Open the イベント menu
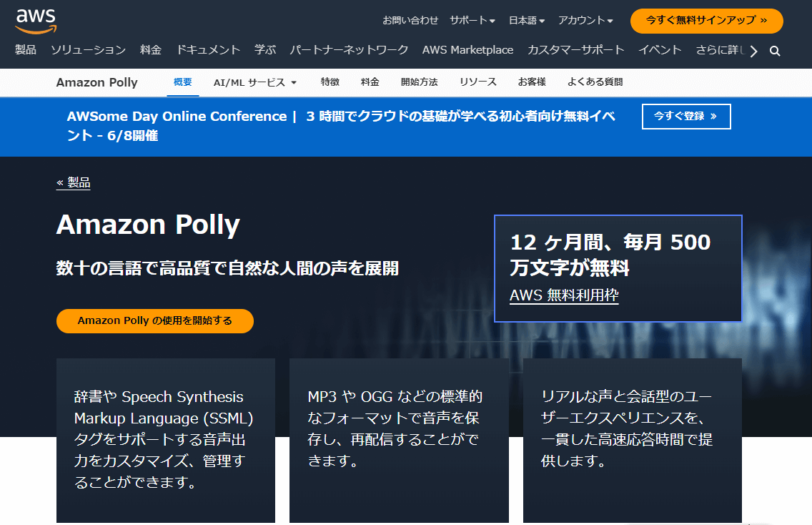812x525 pixels. click(x=660, y=50)
